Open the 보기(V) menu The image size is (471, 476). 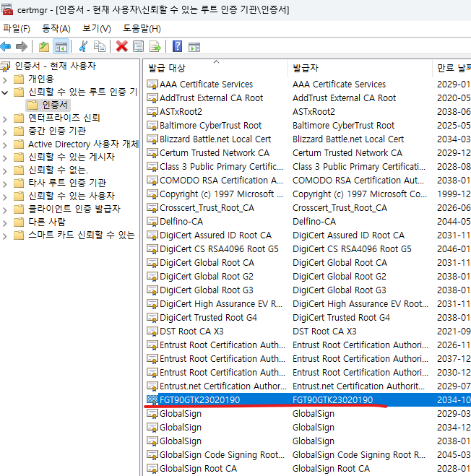(x=97, y=29)
